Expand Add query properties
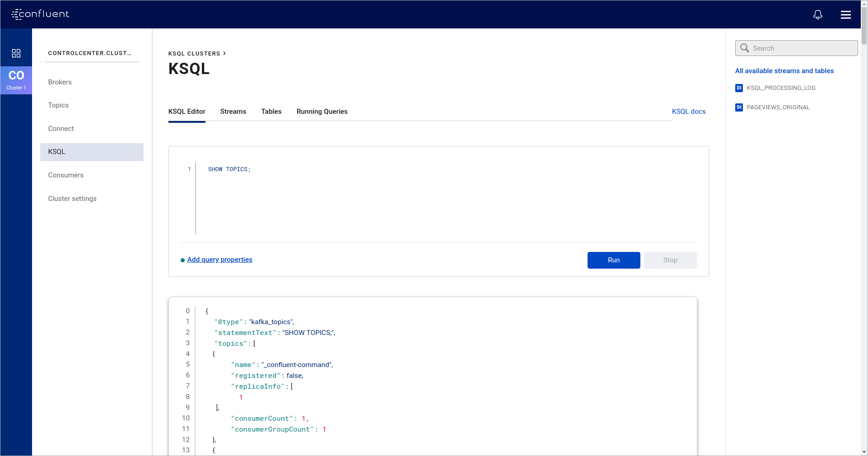Image resolution: width=868 pixels, height=456 pixels. tap(219, 260)
